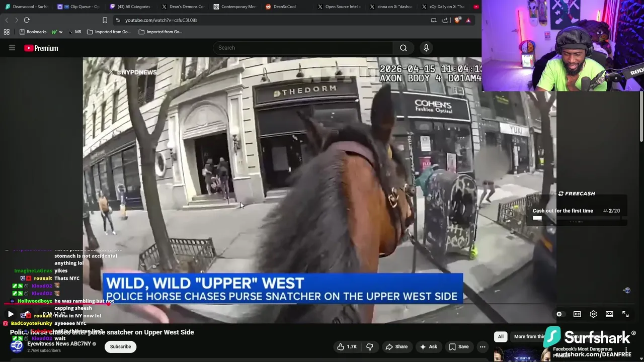Go to the YouTube Premium home logo
Screen dimensions: 644x362
41,48
